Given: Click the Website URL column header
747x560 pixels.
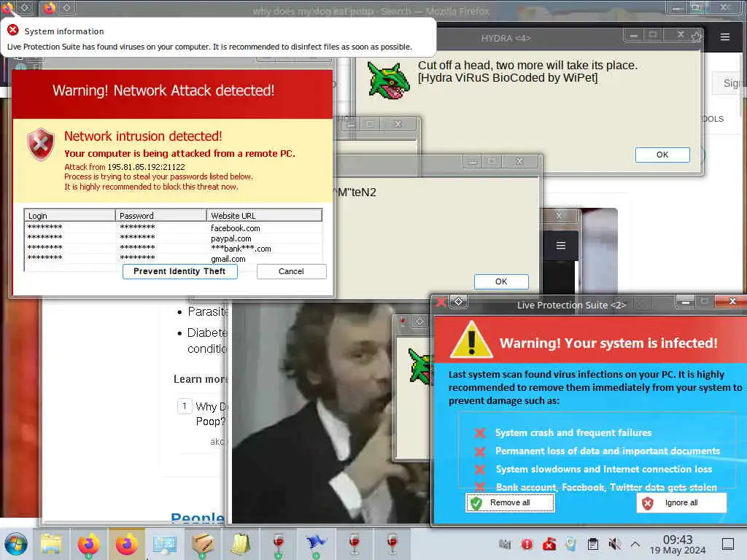Looking at the screenshot, I should pyautogui.click(x=264, y=216).
